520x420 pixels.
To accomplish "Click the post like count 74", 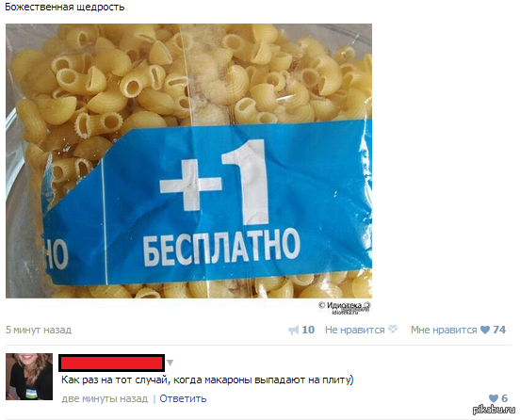I will pos(499,330).
